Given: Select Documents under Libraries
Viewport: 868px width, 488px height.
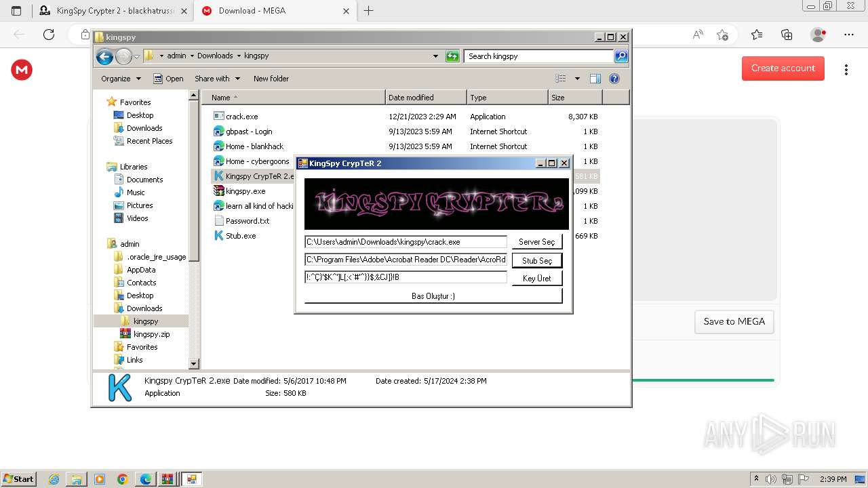Looking at the screenshot, I should 144,180.
